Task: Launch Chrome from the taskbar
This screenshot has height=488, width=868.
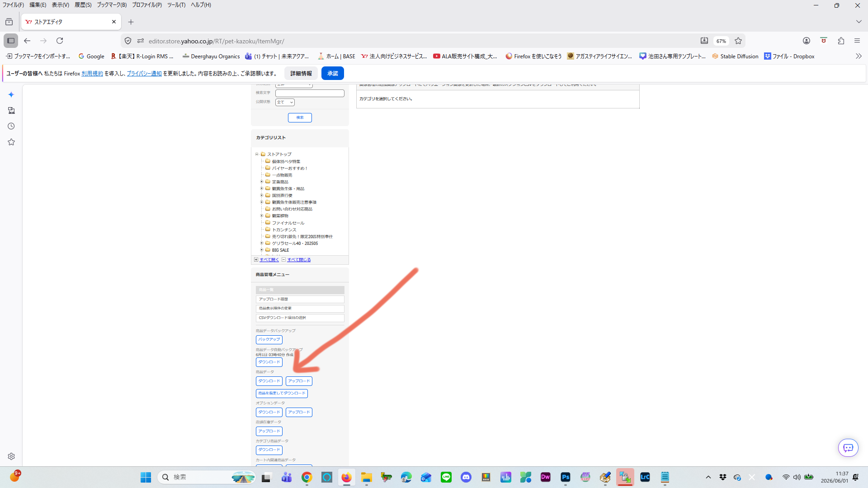Action: [x=307, y=477]
